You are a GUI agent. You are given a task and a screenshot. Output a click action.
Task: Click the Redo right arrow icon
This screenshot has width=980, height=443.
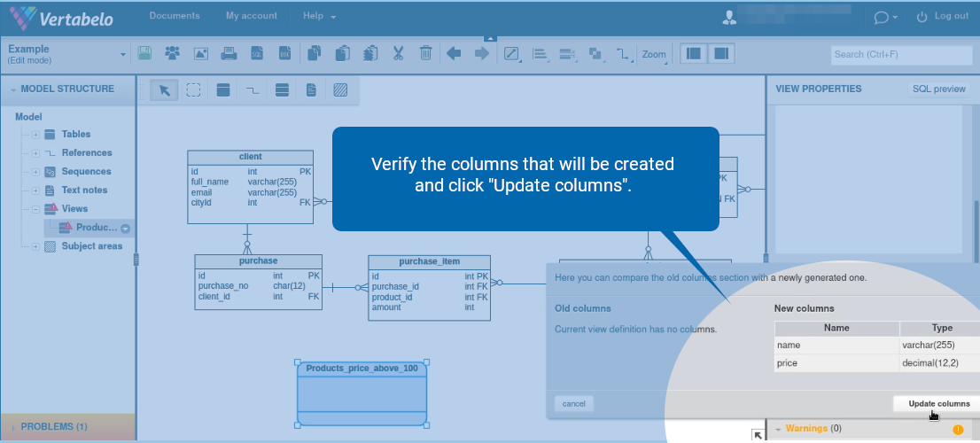coord(482,54)
